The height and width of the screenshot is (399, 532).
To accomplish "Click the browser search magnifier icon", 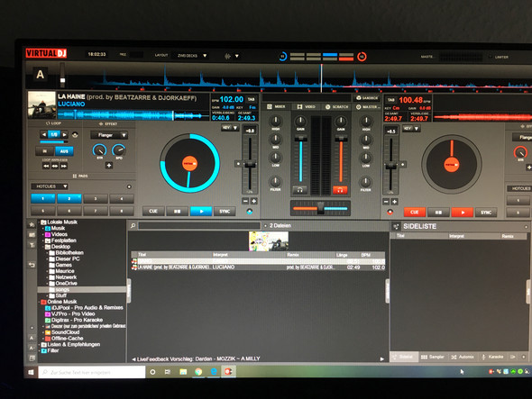I will point(133,225).
